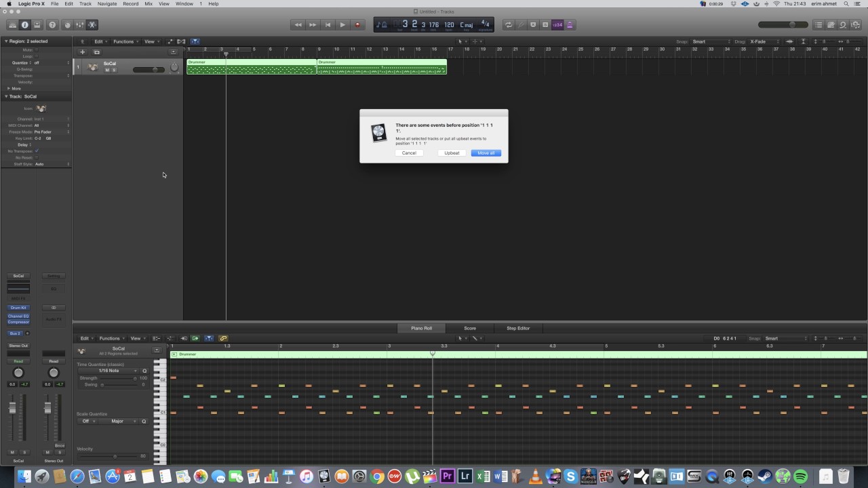
Task: Toggle the Mute checkbox in the Region inspector
Action: coord(36,50)
